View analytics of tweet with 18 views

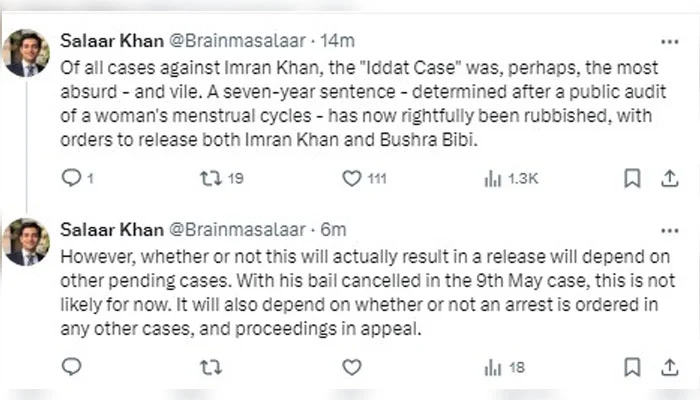click(492, 367)
